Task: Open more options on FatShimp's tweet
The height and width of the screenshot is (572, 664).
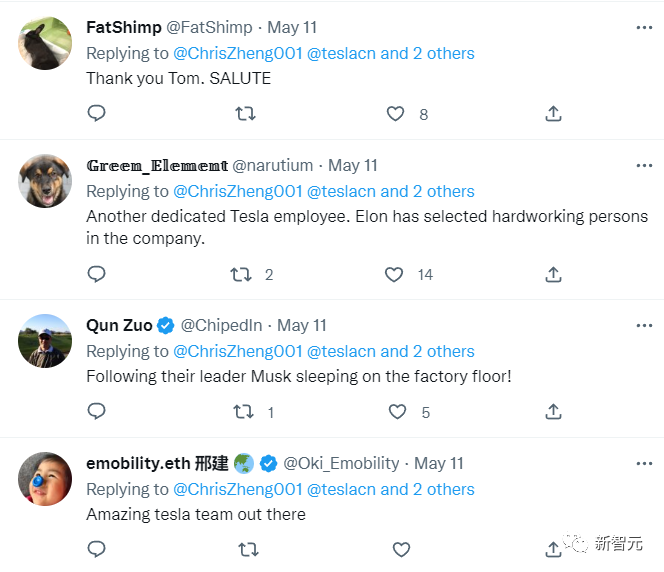Action: [639, 27]
